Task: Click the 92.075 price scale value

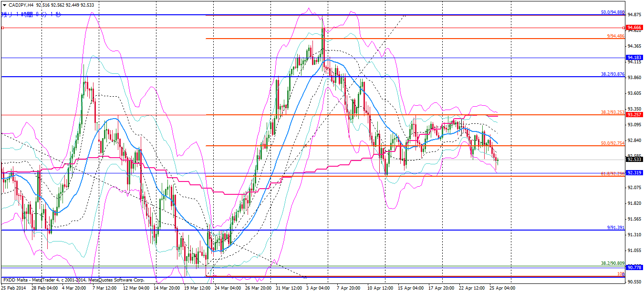Action: (x=634, y=187)
